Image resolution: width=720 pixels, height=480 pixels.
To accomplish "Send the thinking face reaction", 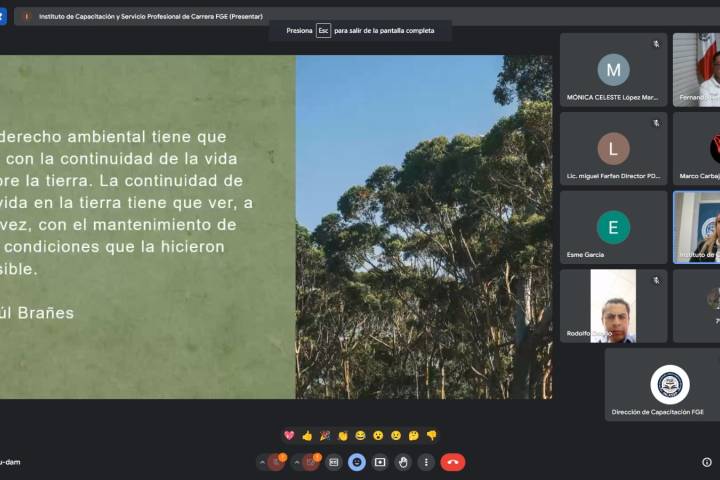I will [x=414, y=436].
